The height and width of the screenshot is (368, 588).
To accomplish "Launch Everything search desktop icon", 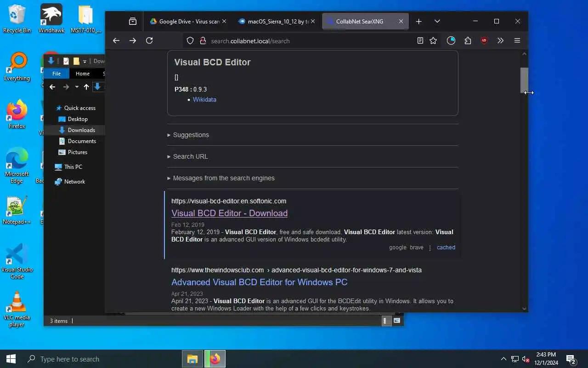I will (x=17, y=67).
